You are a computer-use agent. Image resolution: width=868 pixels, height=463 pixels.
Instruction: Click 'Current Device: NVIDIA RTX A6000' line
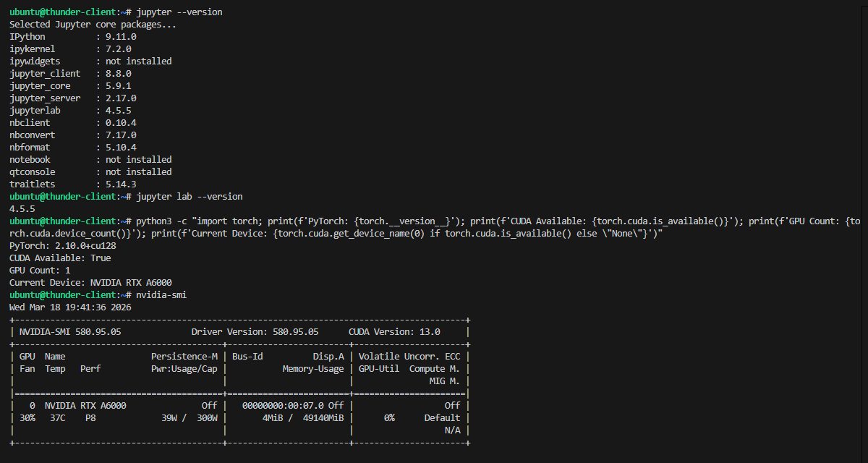[x=90, y=283]
